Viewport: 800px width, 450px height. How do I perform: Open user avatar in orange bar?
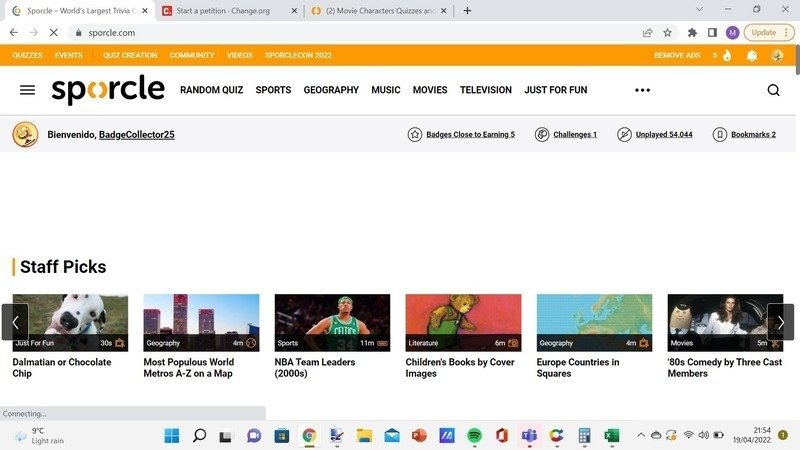(777, 55)
